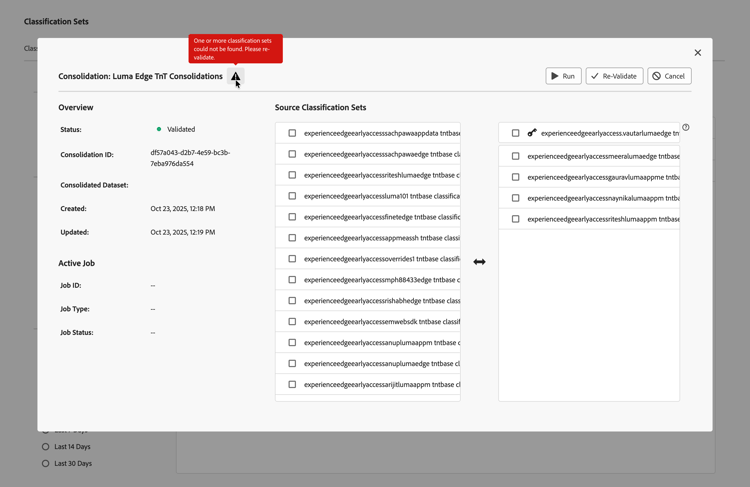This screenshot has width=750, height=487.
Task: Click the 'Active Job' section heading
Action: [x=77, y=263]
